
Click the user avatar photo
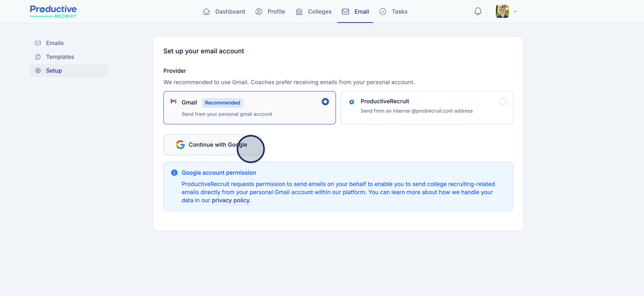(x=502, y=11)
